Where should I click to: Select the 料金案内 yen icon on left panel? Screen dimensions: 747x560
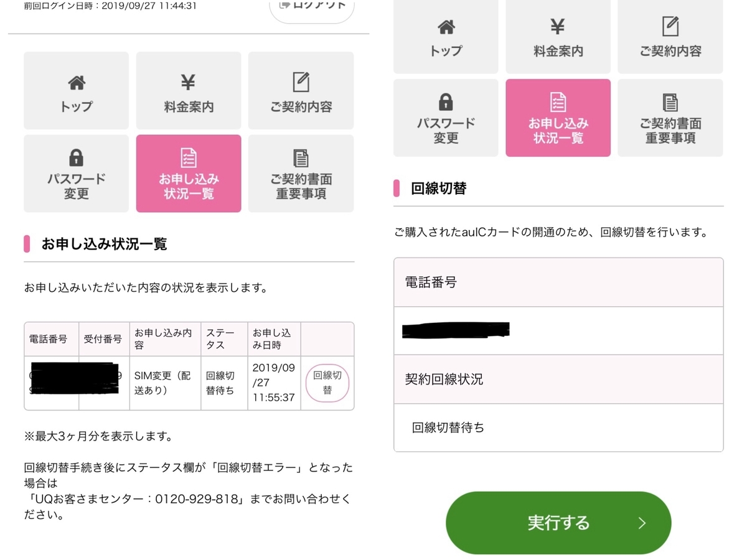(188, 90)
